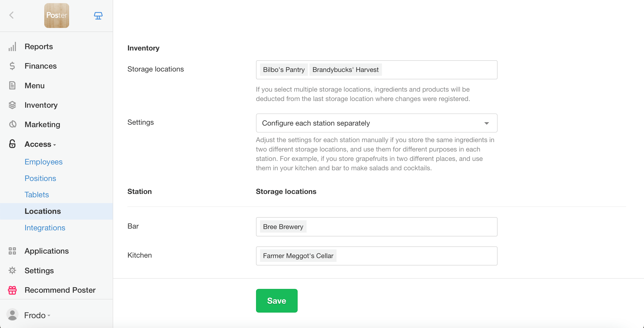This screenshot has height=328, width=644.
Task: Click the Recommend Poster gift icon
Action: coord(12,290)
